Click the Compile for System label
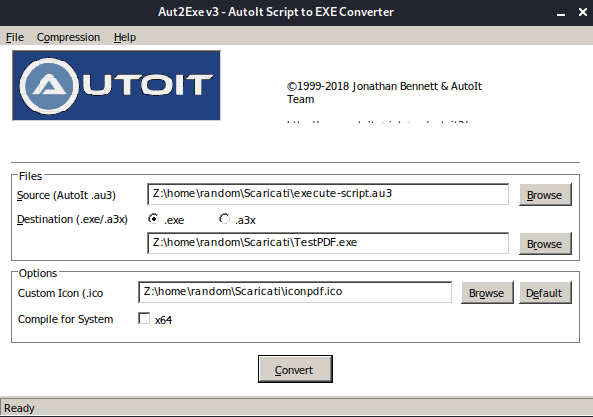Screen dimensions: 593x417 (65, 319)
